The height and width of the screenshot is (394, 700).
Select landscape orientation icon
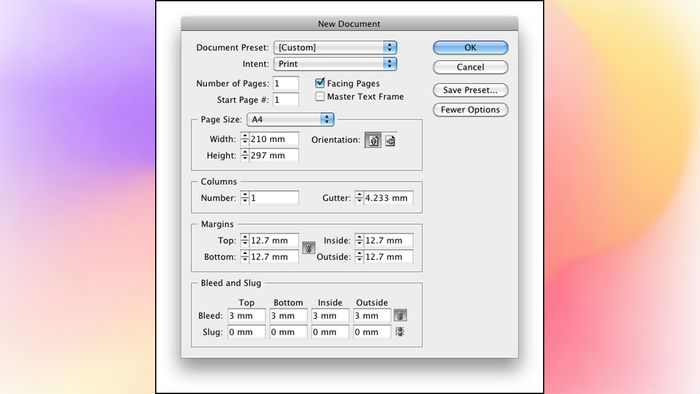390,141
